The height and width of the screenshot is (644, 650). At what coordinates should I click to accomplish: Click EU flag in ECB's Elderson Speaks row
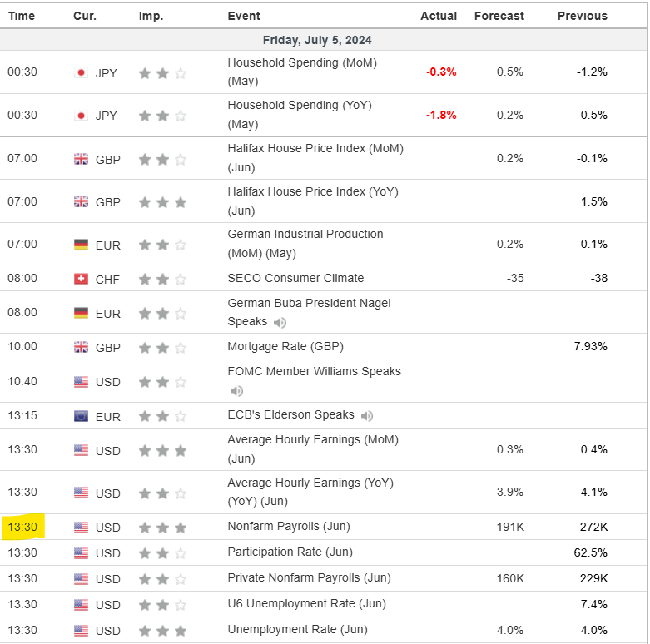81,416
